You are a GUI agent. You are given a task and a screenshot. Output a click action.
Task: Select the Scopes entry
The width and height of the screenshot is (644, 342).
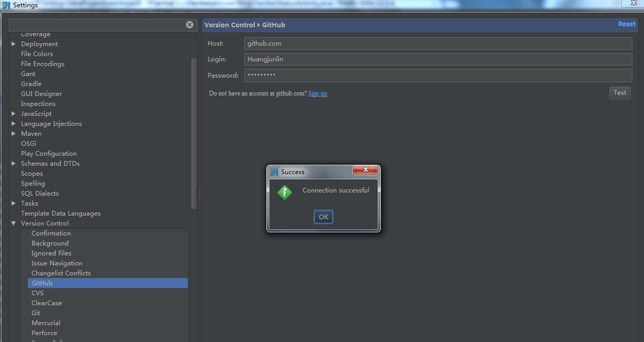point(32,174)
